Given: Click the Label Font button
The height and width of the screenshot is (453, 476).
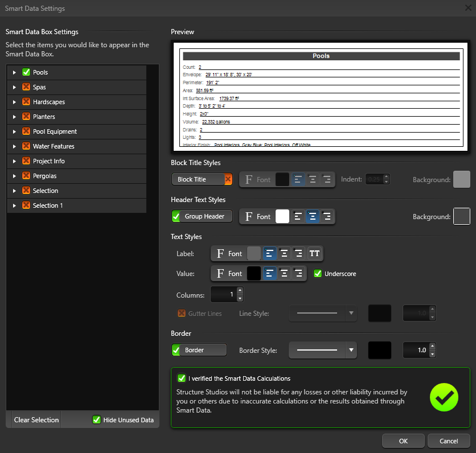Looking at the screenshot, I should (229, 254).
